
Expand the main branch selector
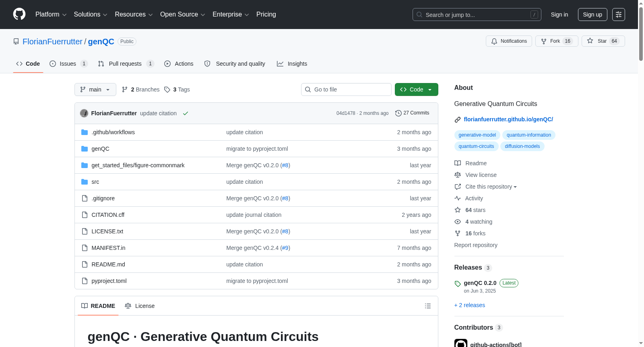(95, 89)
